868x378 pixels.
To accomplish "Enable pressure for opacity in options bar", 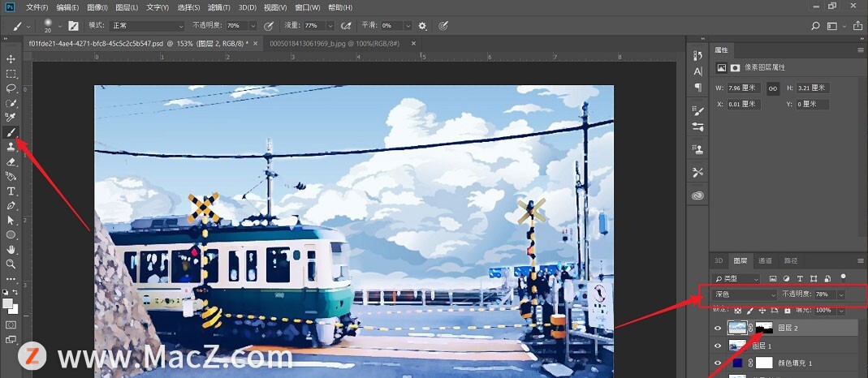I will coord(269,25).
